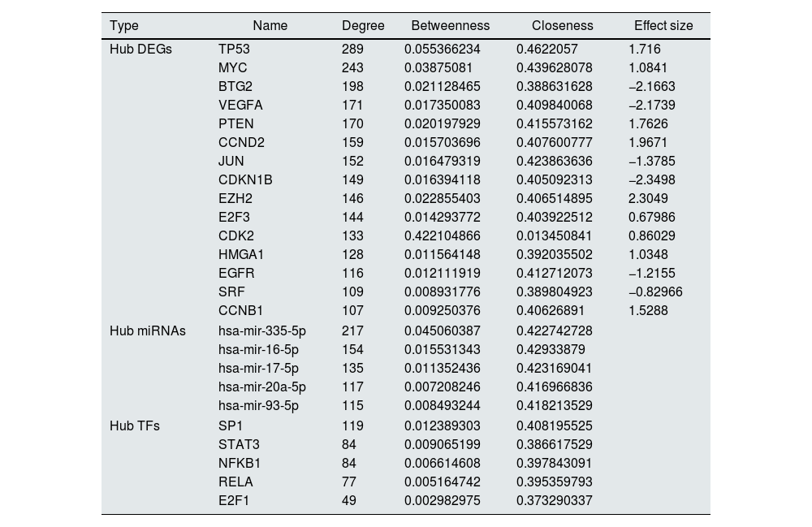
Task: Click the Type column header
Action: pyautogui.click(x=123, y=26)
